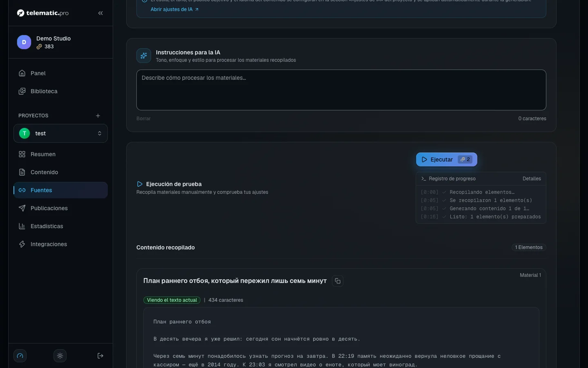The height and width of the screenshot is (368, 588).
Task: Open the Panel page
Action: pyautogui.click(x=60, y=73)
